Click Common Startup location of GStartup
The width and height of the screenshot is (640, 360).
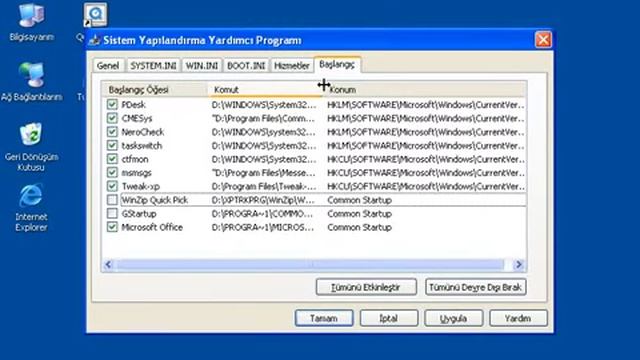coord(360,214)
